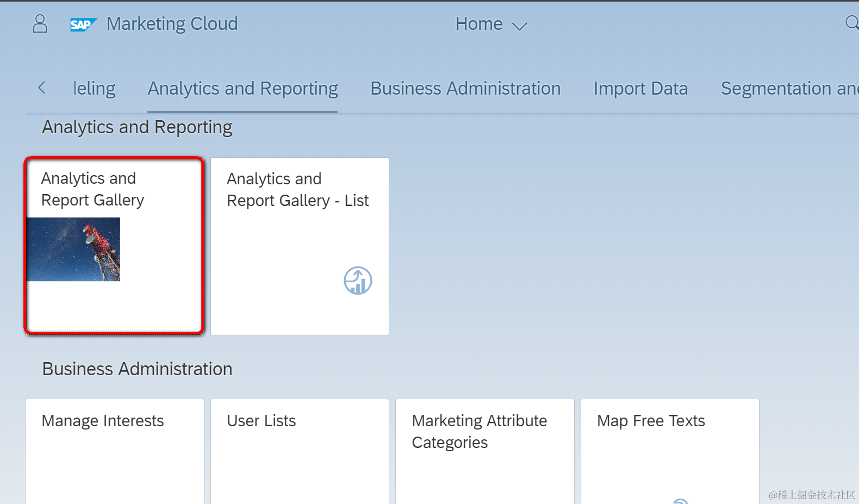Select the partially hidden 'leling' tab

coord(94,89)
